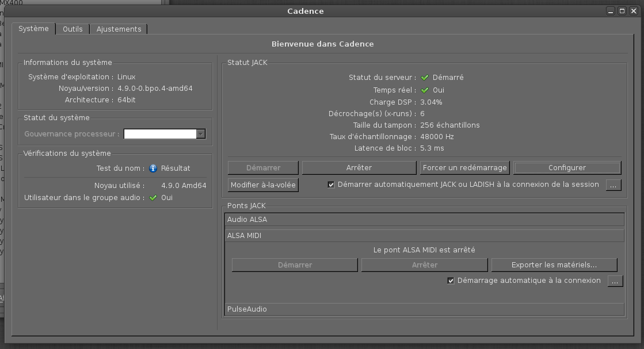Screen dimensions: 644x349
Task: Open the Ajustements tab
Action: [x=119, y=29]
